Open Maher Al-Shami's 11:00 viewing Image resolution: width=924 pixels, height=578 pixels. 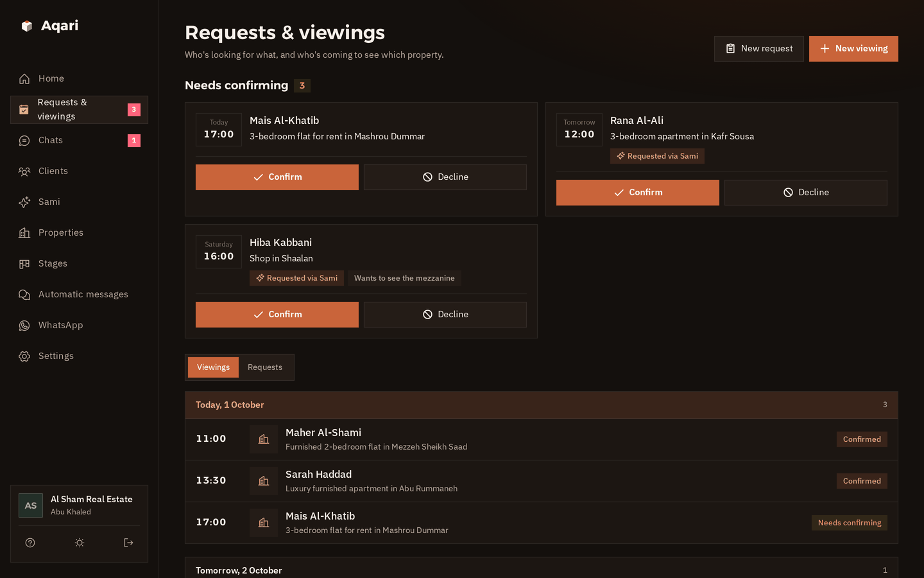542,439
